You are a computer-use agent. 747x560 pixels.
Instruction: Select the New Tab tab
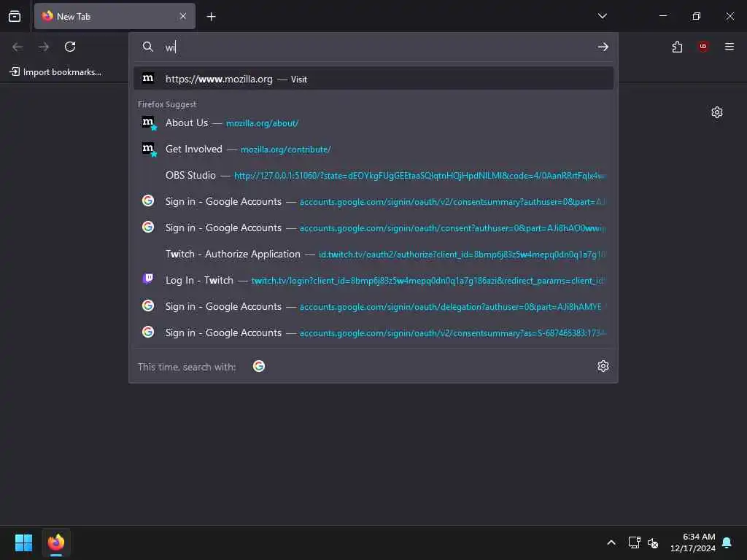click(115, 16)
